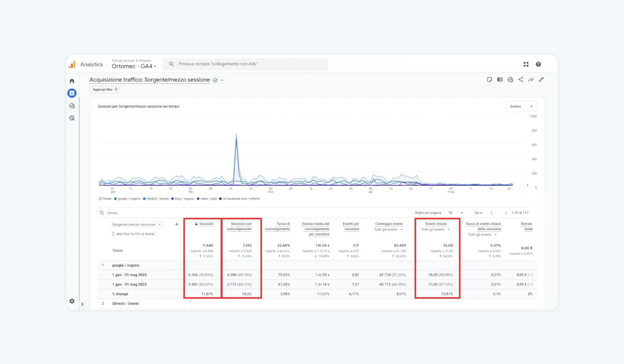Open the report snapshot icon in the toolbar
The image size is (624, 364).
(510, 79)
